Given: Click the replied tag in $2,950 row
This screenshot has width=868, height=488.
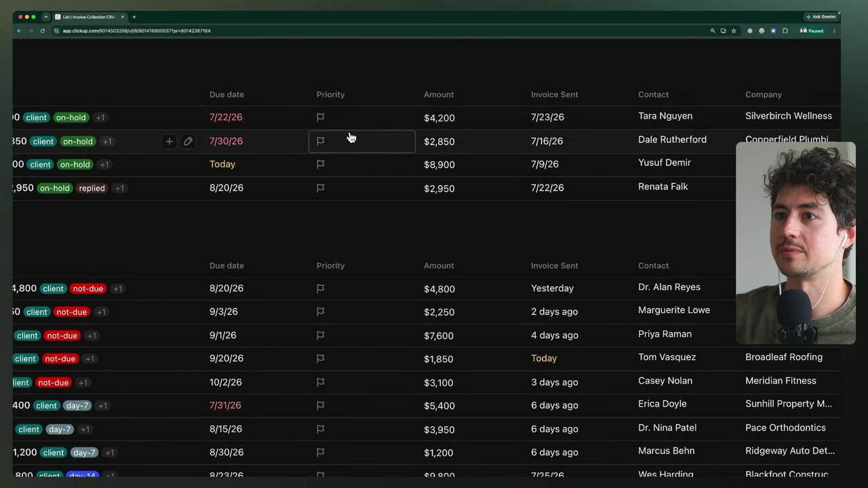Looking at the screenshot, I should 92,188.
